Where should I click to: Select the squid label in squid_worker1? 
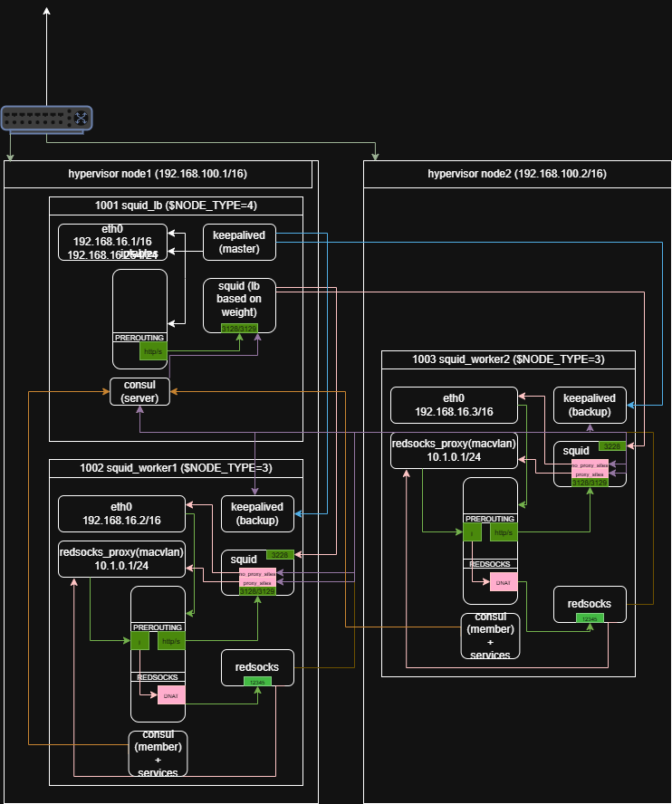pos(244,560)
